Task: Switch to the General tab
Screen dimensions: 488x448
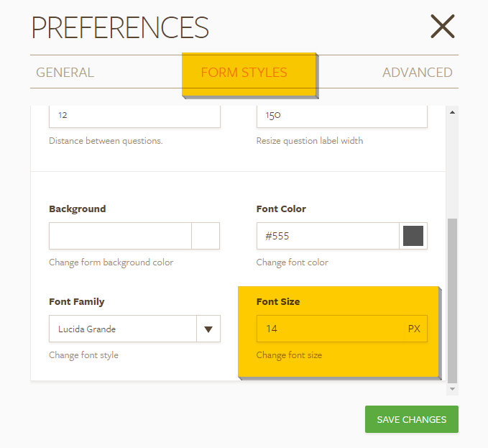Action: pyautogui.click(x=65, y=73)
